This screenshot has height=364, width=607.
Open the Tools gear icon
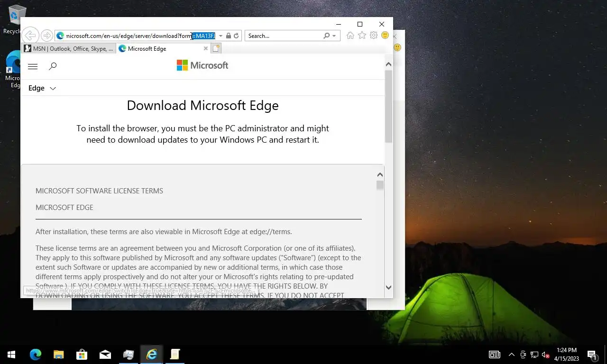[374, 36]
